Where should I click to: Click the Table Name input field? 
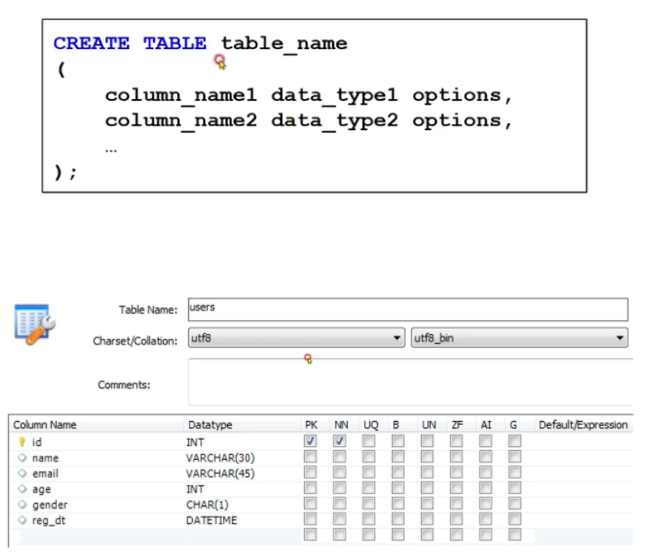point(408,309)
